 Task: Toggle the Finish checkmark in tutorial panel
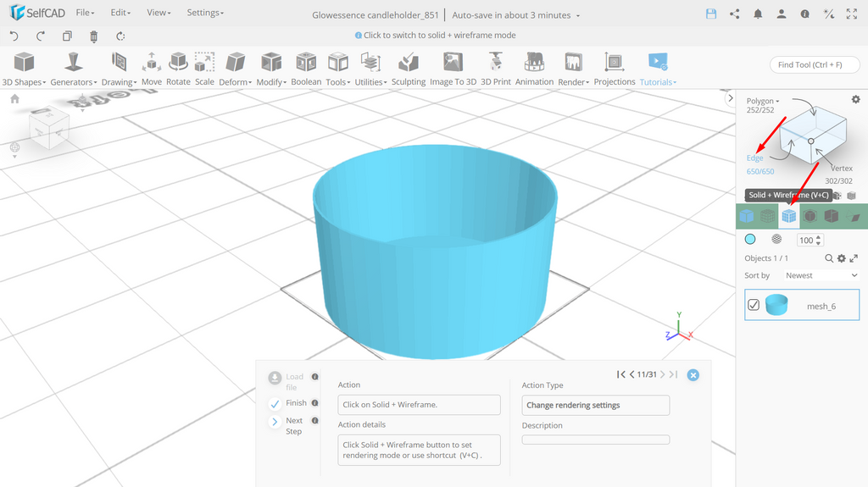(275, 404)
